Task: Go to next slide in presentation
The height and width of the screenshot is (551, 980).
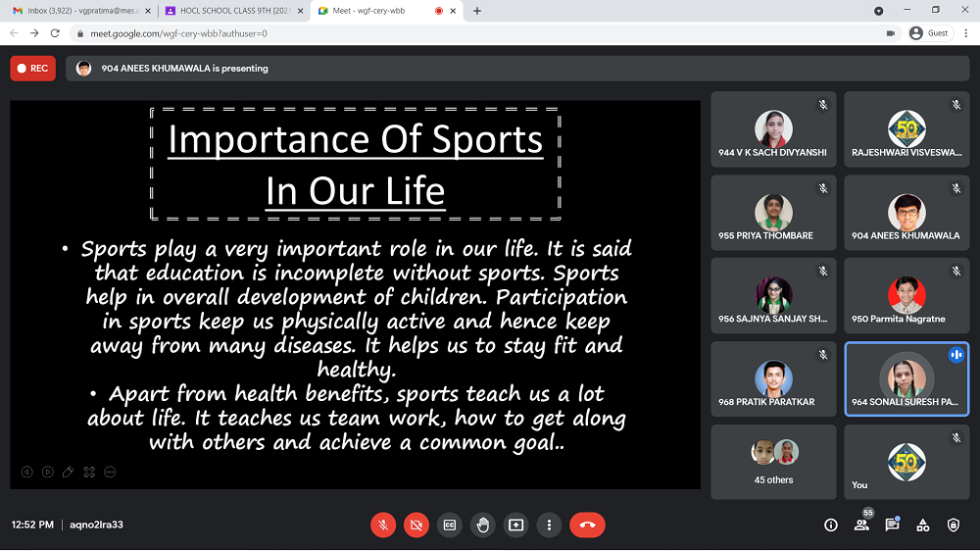Action: 47,472
